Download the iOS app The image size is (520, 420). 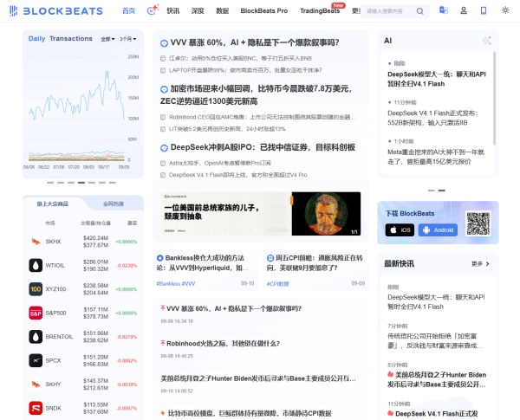[400, 230]
